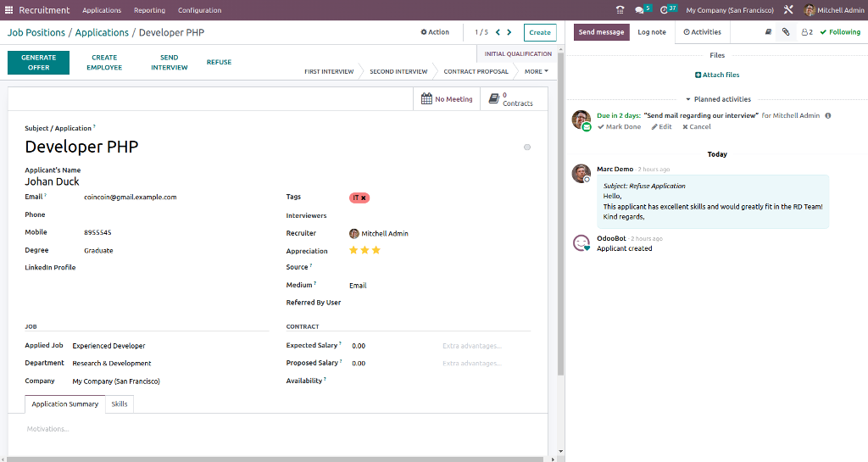Open the Action dropdown menu
868x462 pixels.
[x=435, y=32]
